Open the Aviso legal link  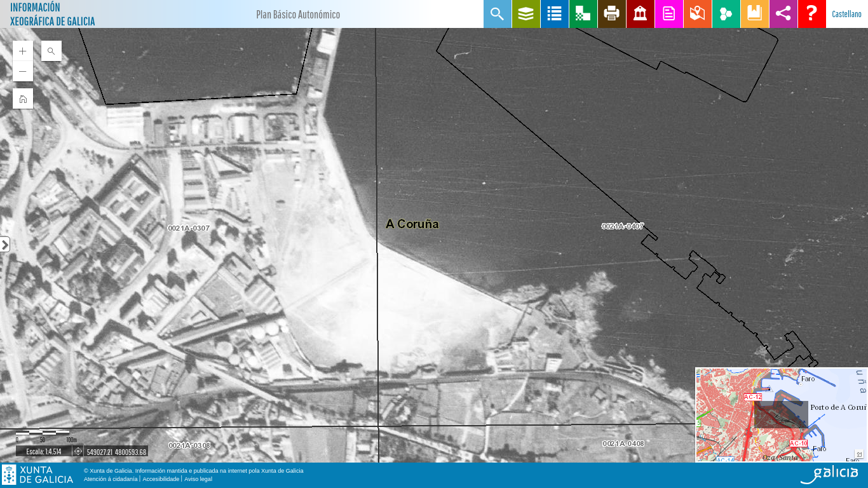click(x=198, y=479)
